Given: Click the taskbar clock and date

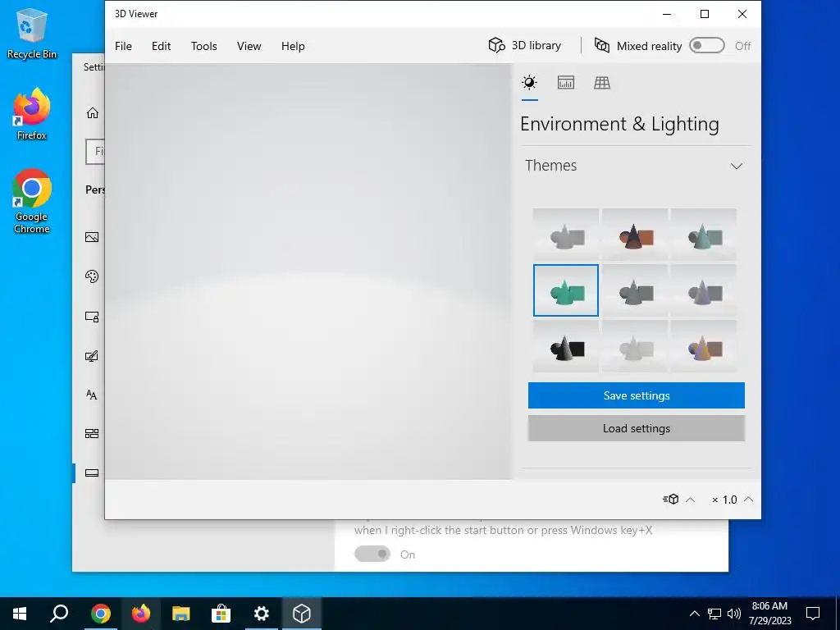Looking at the screenshot, I should (769, 614).
